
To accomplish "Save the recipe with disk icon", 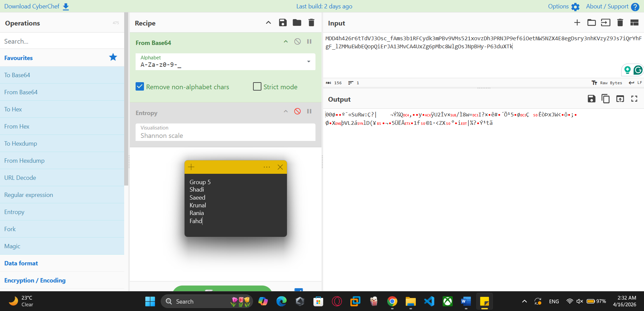I will click(x=283, y=22).
